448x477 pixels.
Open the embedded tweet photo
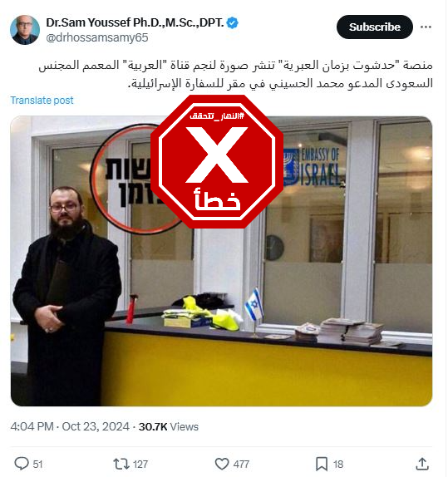coord(221,261)
